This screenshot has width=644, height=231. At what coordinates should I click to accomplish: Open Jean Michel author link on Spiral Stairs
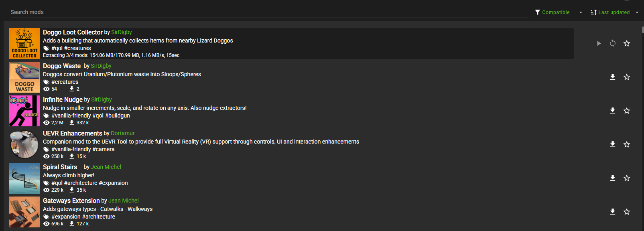[106, 167]
